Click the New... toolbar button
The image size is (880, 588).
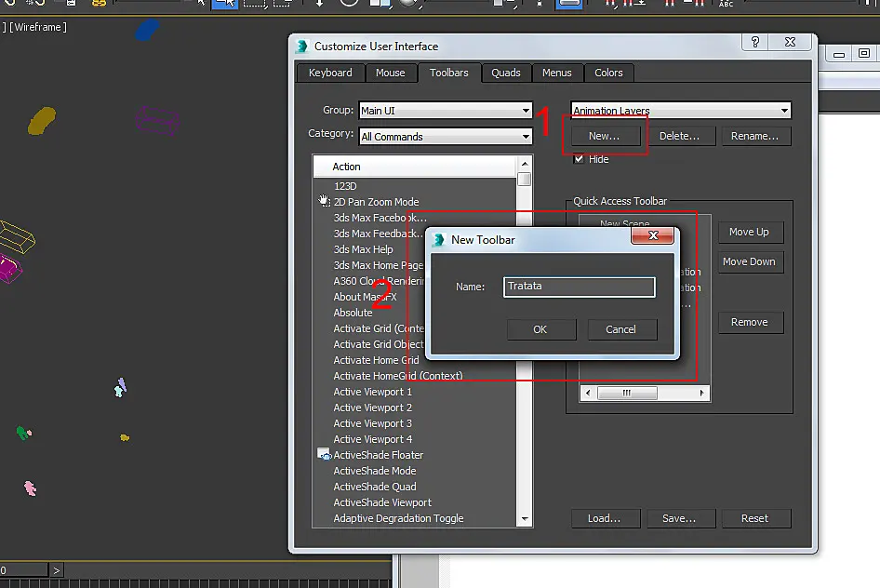pos(606,136)
